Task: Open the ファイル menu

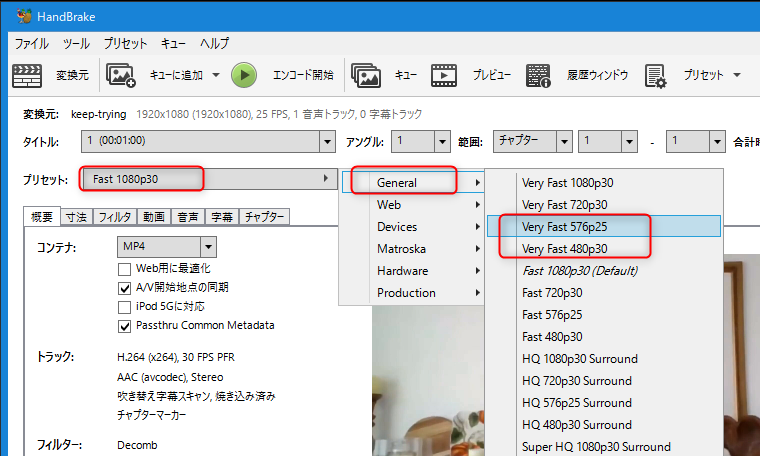Action: point(32,44)
